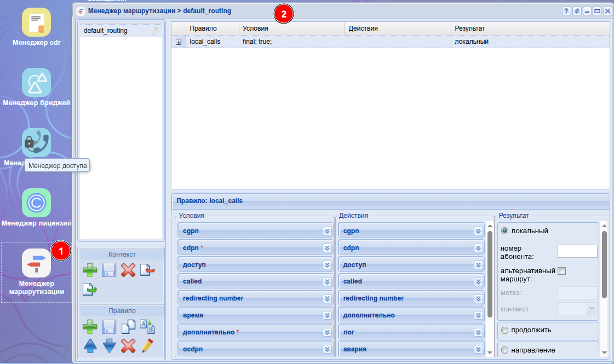Delete the context with red cross
Viewport: 614px width, 364px height.
click(128, 270)
